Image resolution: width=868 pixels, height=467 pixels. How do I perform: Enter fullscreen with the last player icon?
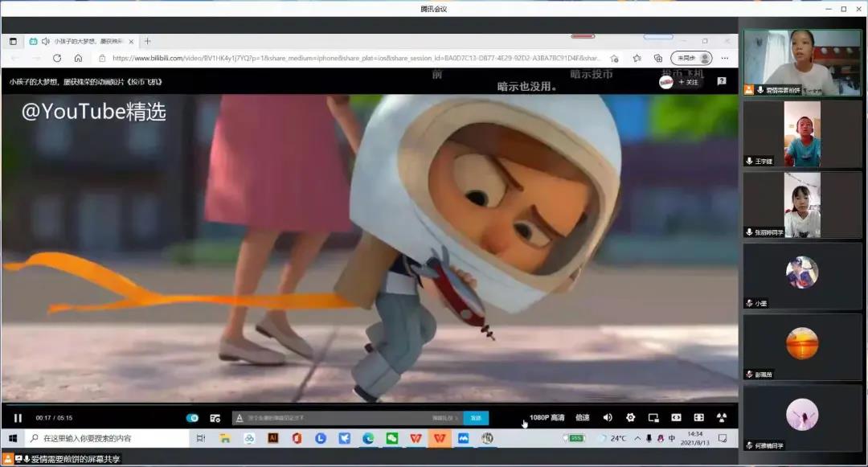721,417
